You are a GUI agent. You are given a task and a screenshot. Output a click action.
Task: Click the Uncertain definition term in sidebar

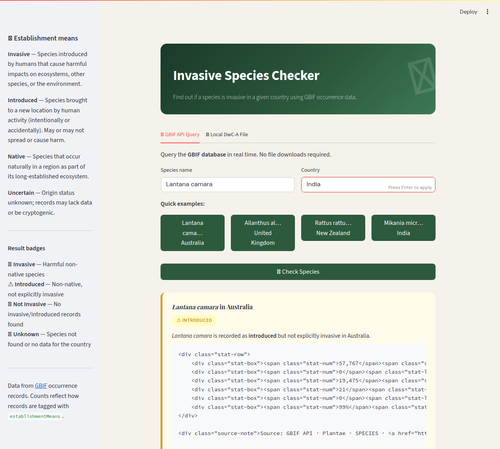pyautogui.click(x=21, y=193)
